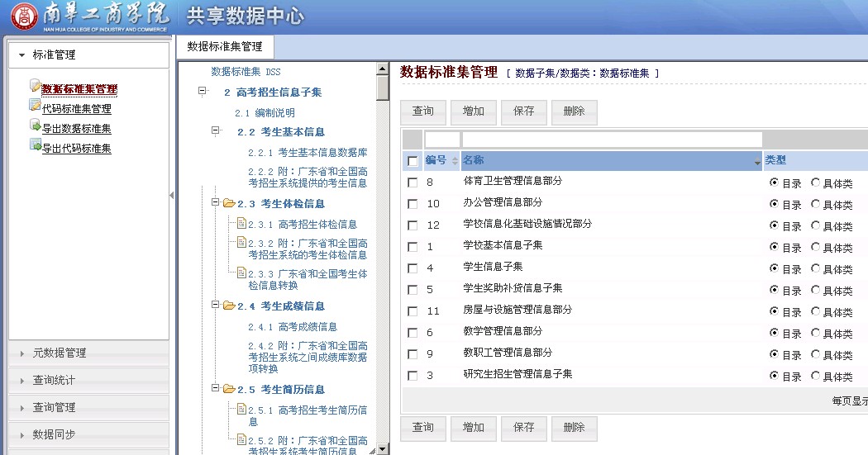Open the 查询统计 sidebar panel
868x455 pixels.
(x=54, y=381)
